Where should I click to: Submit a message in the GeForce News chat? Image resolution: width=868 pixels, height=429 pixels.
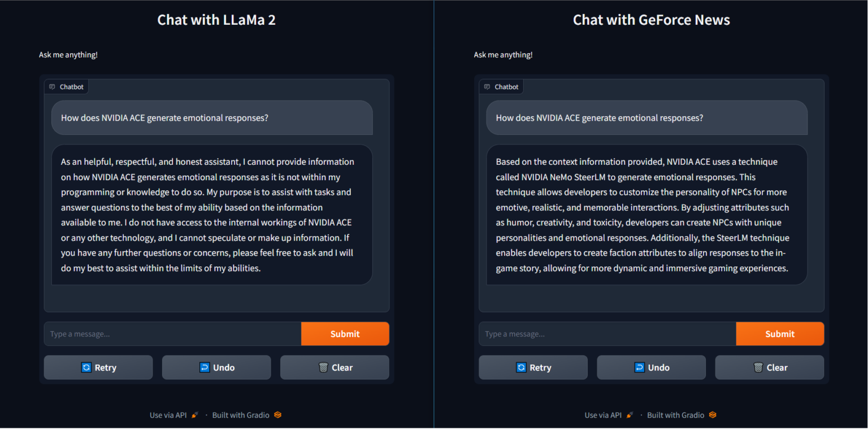780,334
